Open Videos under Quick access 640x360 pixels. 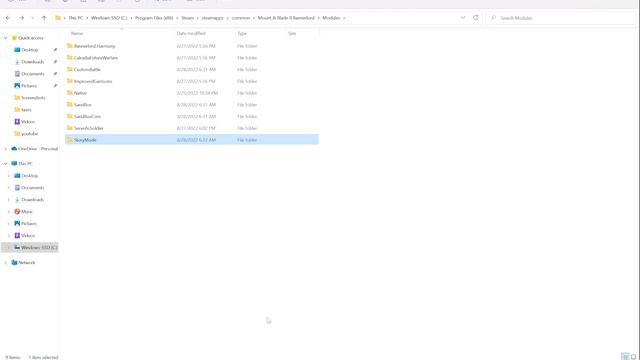pyautogui.click(x=28, y=122)
